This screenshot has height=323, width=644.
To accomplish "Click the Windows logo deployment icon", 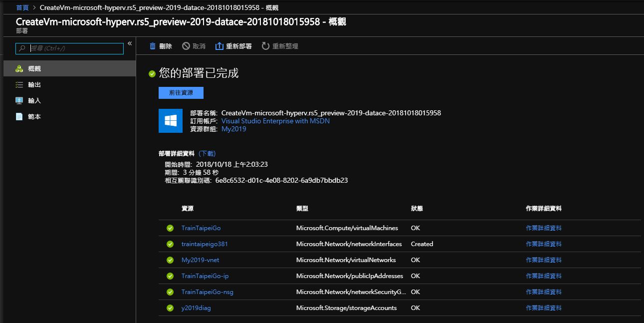I will [171, 121].
